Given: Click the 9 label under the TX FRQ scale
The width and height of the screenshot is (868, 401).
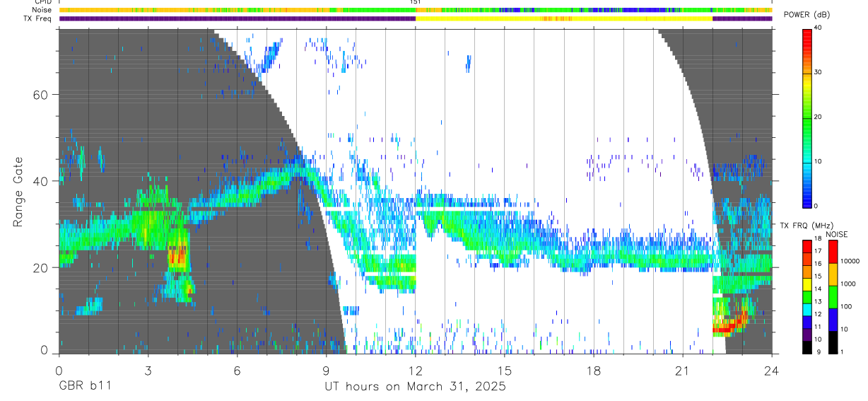Looking at the screenshot, I should pos(820,351).
